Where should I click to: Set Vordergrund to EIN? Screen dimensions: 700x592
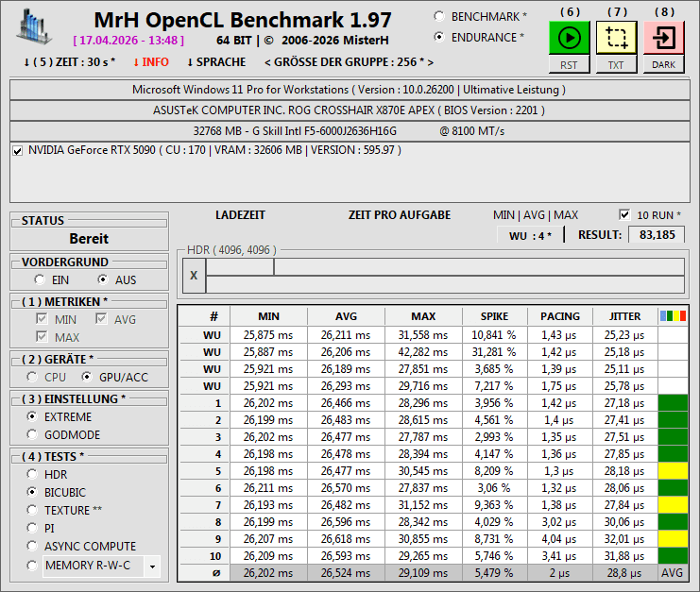(x=40, y=279)
